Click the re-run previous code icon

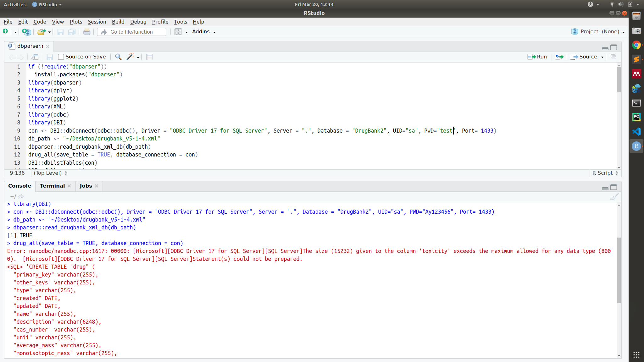[x=559, y=57]
